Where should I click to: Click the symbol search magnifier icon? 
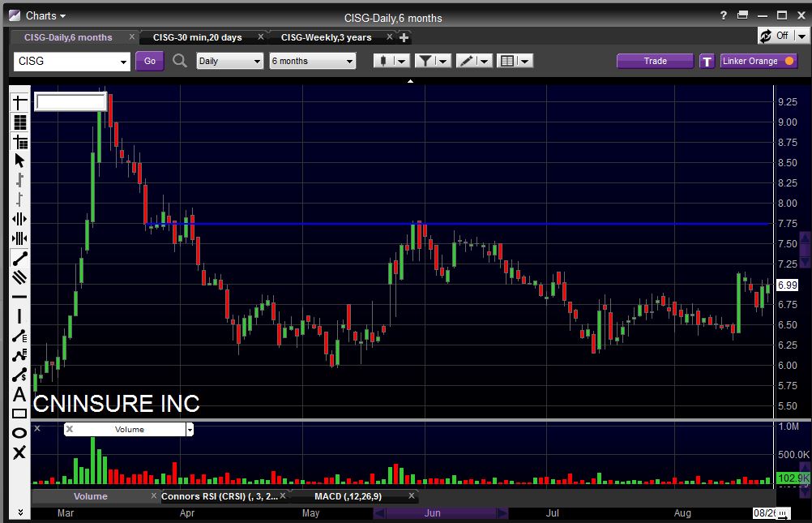coord(180,61)
